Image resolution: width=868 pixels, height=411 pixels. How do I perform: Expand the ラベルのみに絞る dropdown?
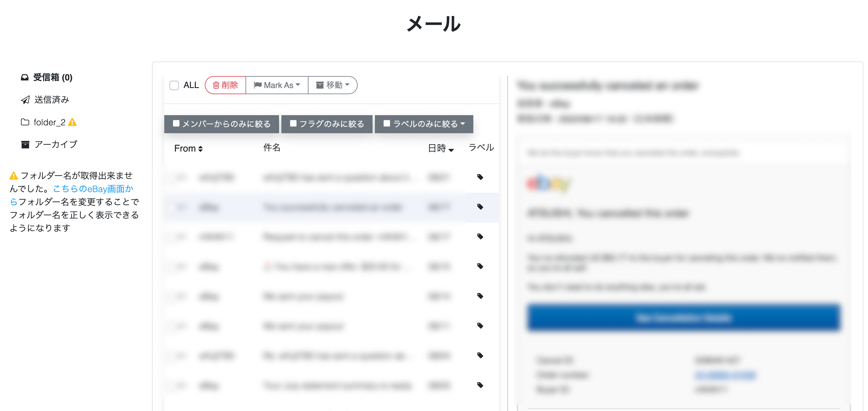pyautogui.click(x=424, y=124)
